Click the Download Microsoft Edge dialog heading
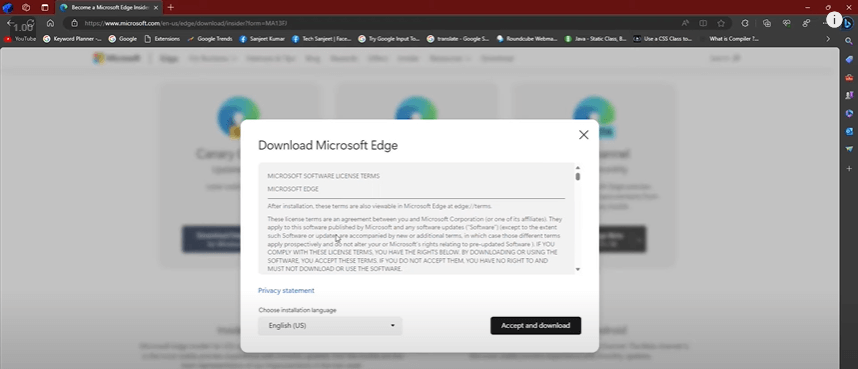The width and height of the screenshot is (858, 369). tap(328, 146)
